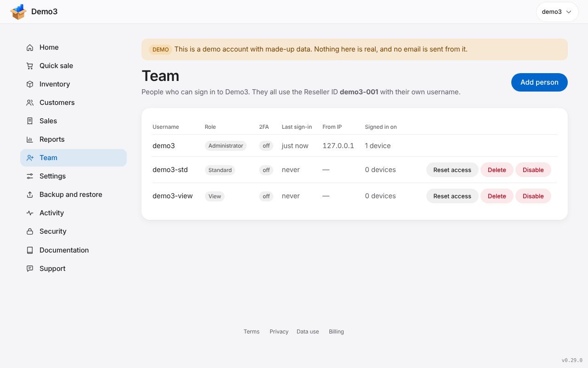This screenshot has width=588, height=368.
Task: Click the Activity pulse icon
Action: (30, 213)
